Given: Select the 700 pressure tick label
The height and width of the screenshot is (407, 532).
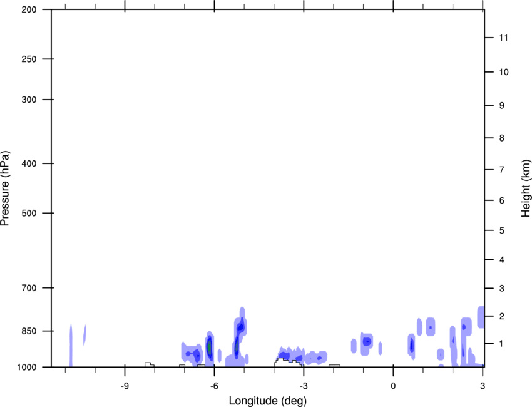Looking at the screenshot, I should tap(29, 288).
